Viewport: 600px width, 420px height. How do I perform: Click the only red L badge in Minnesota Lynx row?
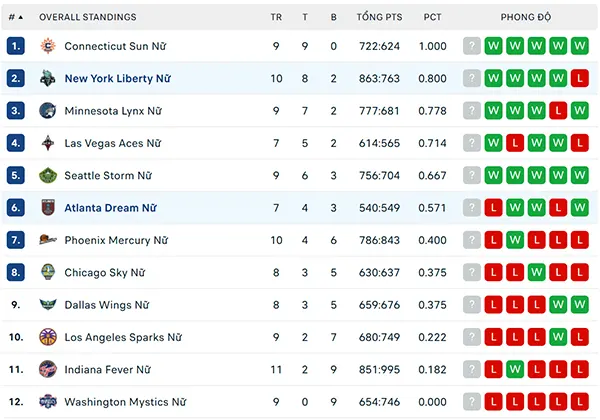tap(558, 111)
